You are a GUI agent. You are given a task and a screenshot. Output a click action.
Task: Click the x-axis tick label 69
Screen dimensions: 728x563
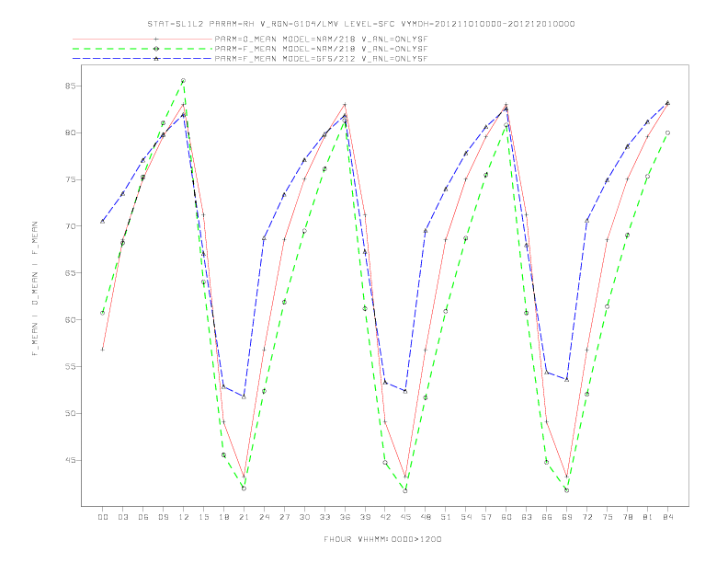(x=567, y=517)
